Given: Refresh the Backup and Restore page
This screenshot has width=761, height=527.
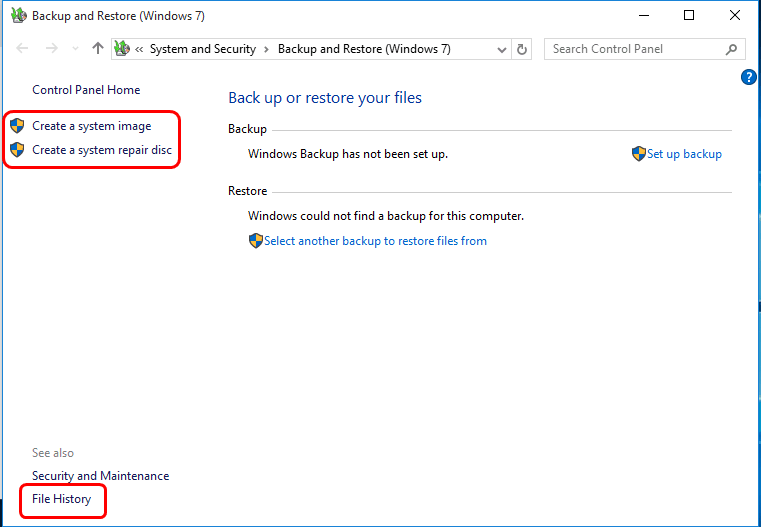Looking at the screenshot, I should 522,49.
